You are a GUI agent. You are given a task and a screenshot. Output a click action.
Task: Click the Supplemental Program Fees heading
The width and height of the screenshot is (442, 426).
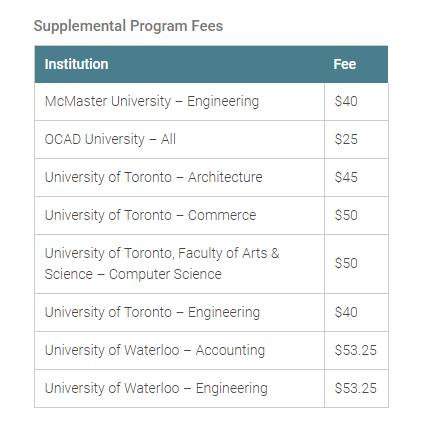[128, 26]
